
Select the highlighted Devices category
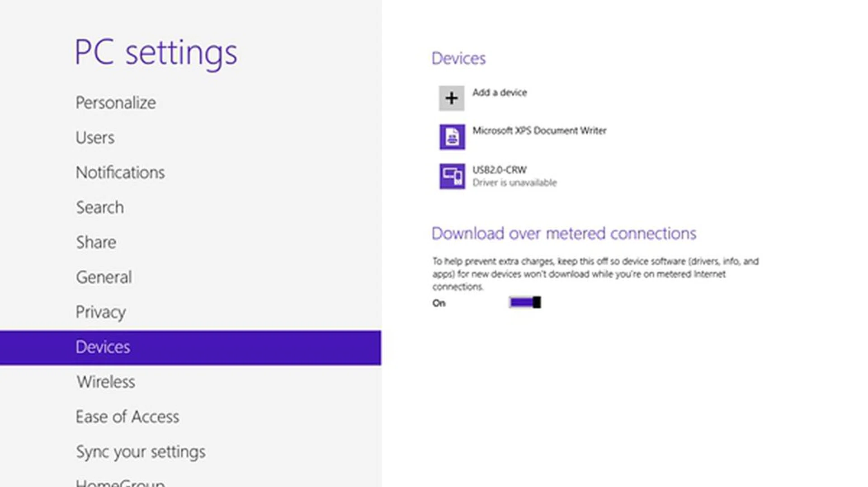point(103,347)
